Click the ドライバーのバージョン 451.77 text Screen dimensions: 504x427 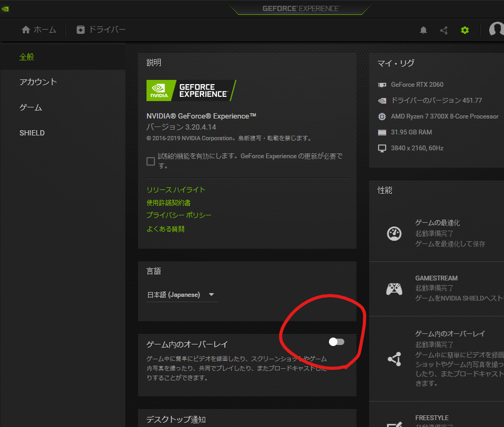click(436, 101)
